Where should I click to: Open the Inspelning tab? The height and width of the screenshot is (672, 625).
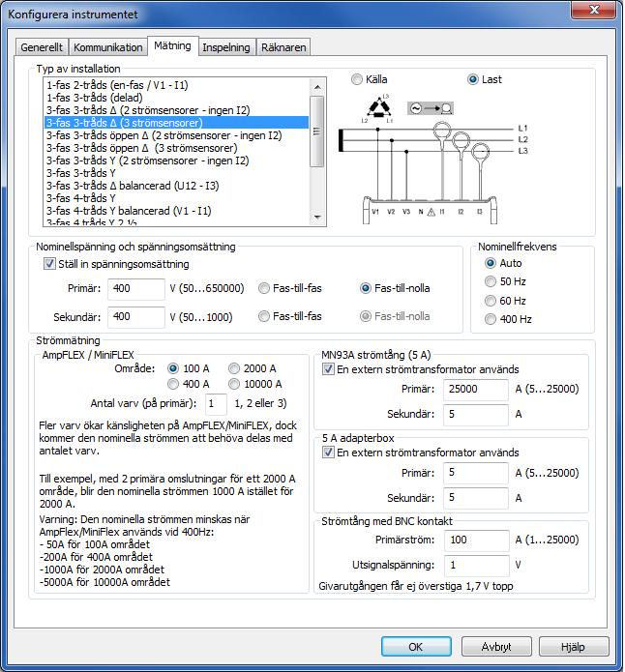coord(226,47)
